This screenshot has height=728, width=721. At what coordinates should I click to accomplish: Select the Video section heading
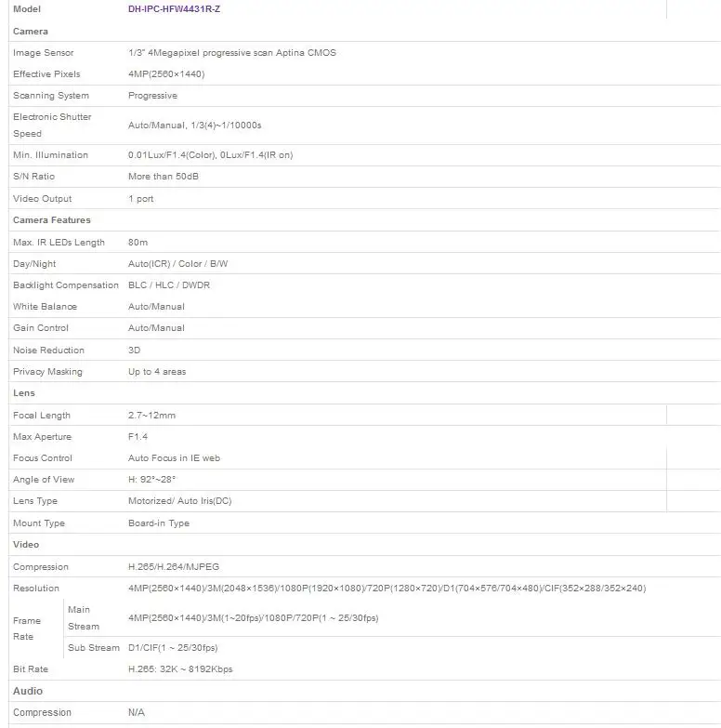click(x=26, y=544)
